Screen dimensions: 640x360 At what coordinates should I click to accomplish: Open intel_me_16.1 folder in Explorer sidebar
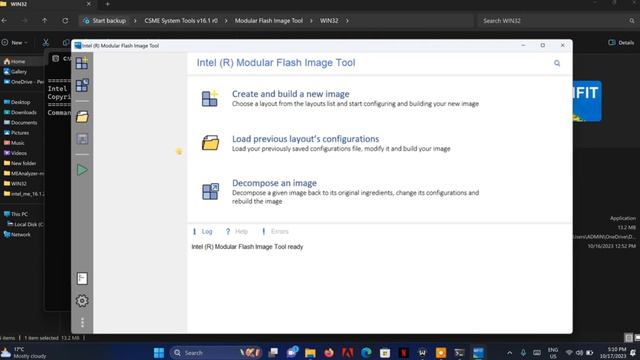[x=24, y=194]
